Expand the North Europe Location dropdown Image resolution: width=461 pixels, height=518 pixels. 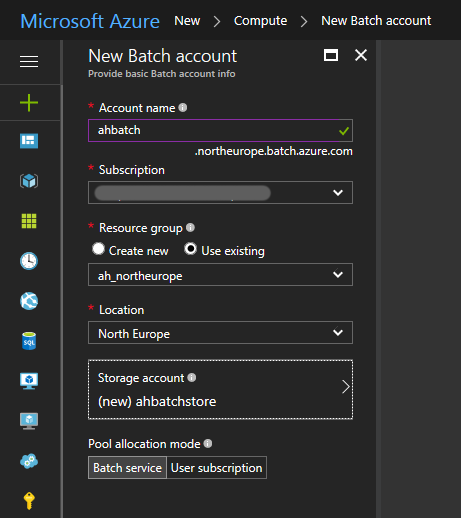(220, 332)
